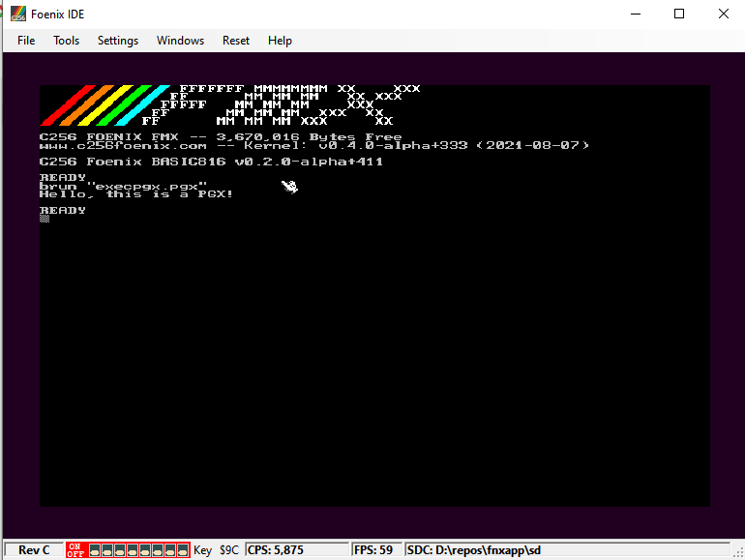Click the 'brun "execpgx.pgx"' command line
The height and width of the screenshot is (560, 745).
124,186
